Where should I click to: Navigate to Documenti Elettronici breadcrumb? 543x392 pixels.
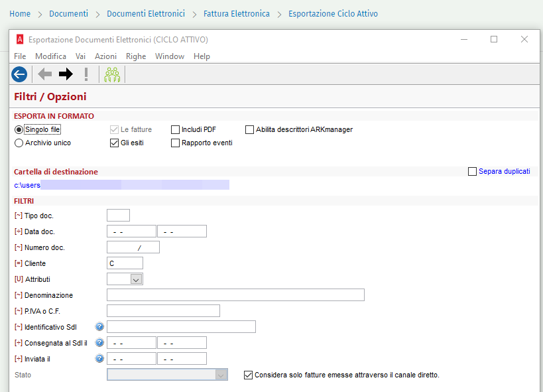point(146,14)
